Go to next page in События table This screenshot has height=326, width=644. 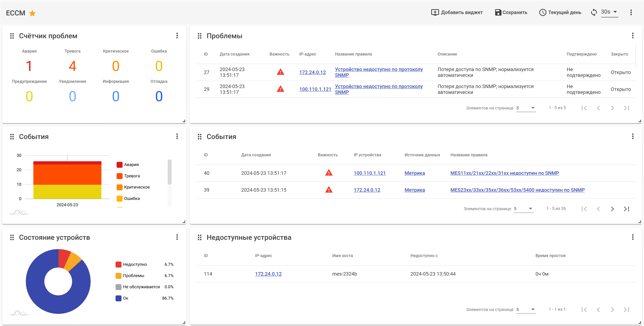pyautogui.click(x=612, y=209)
